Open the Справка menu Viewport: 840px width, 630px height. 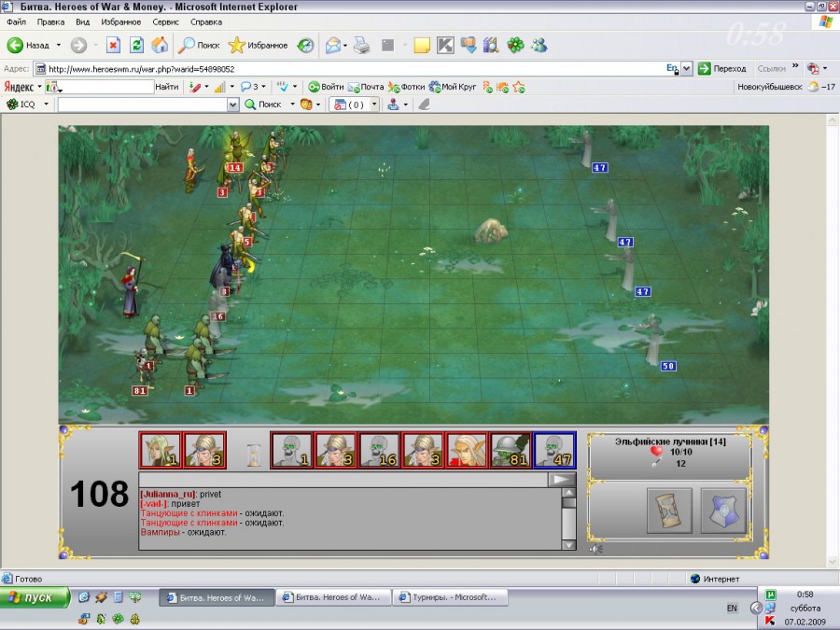point(205,22)
